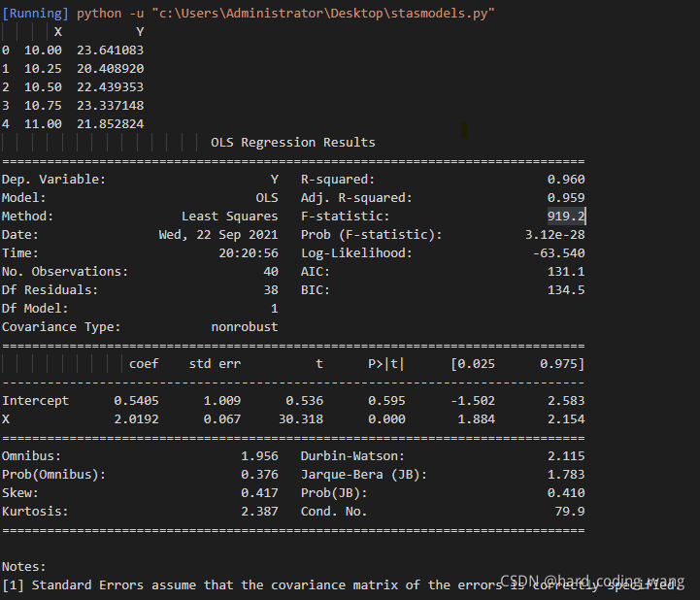Click the BIC value 134.5
Image resolution: width=700 pixels, height=600 pixels.
(566, 289)
